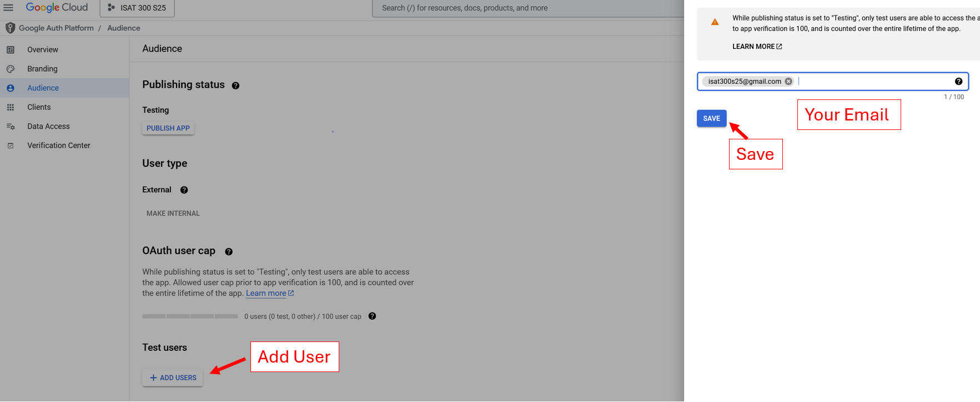Image resolution: width=980 pixels, height=402 pixels.
Task: Click the 1 / 100 counter text
Action: [954, 97]
